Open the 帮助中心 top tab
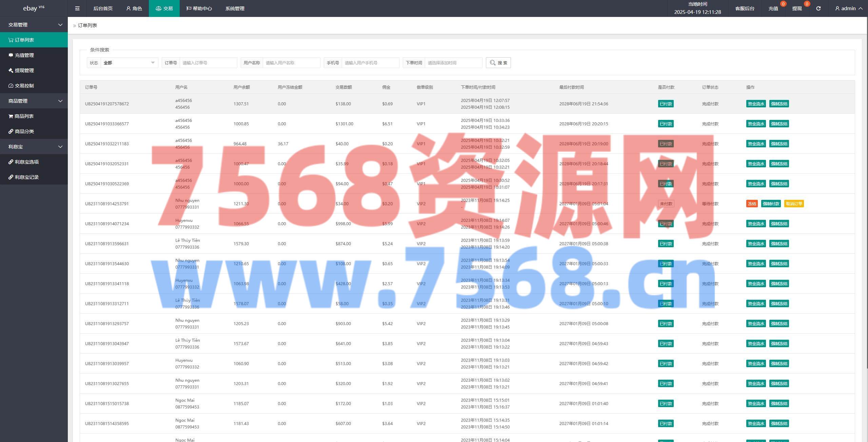The height and width of the screenshot is (442, 868). (199, 8)
